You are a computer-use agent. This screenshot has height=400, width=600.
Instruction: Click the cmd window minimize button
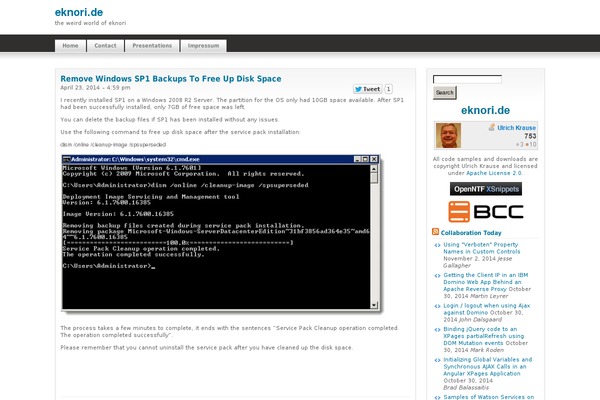357,159
